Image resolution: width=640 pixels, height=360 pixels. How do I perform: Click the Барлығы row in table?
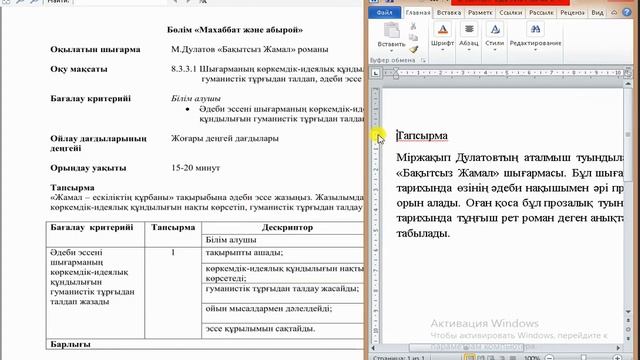click(x=204, y=344)
